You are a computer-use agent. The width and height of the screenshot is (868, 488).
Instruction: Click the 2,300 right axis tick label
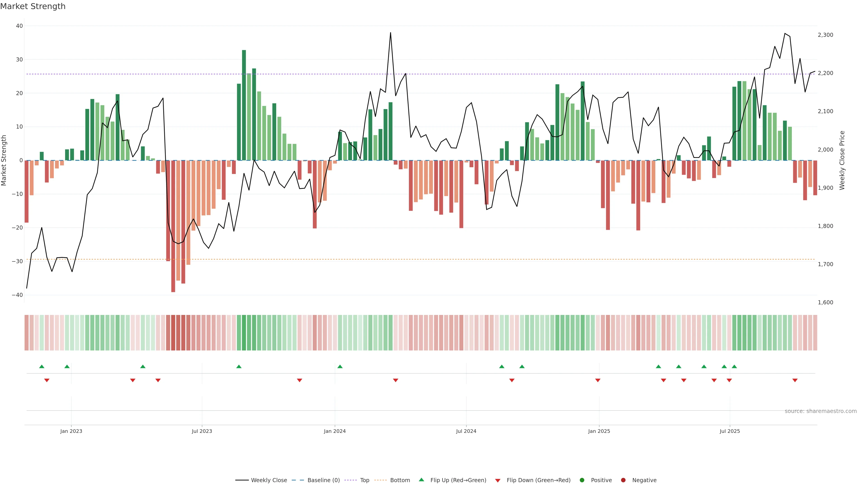pyautogui.click(x=825, y=35)
